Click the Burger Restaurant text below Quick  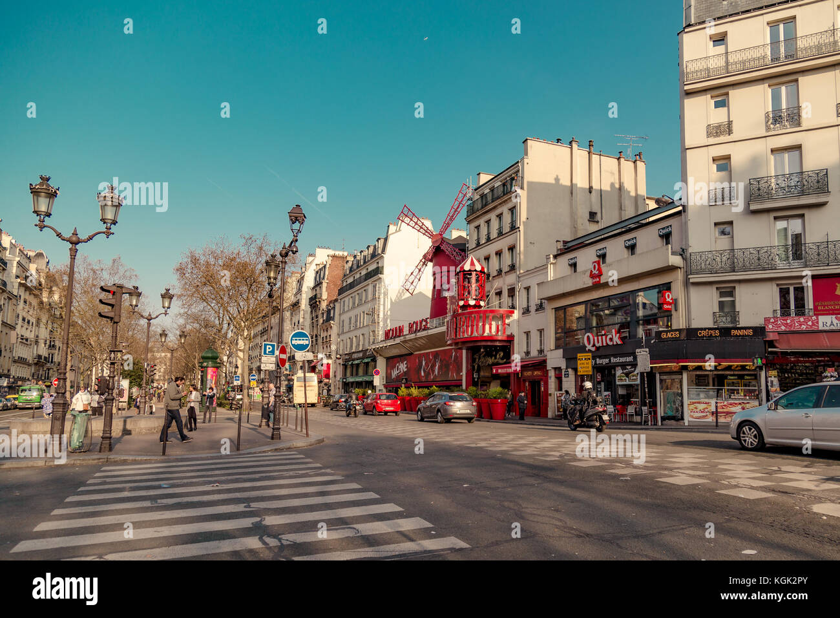(614, 359)
